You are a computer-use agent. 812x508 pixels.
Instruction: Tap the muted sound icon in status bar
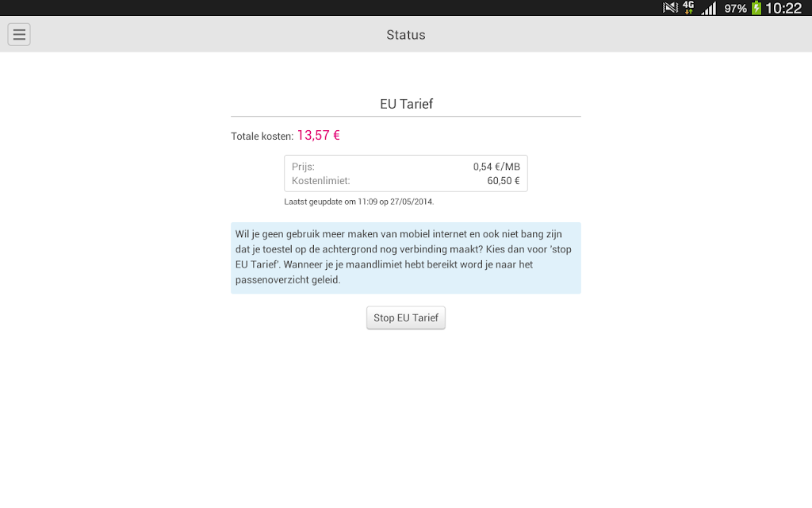coord(670,8)
